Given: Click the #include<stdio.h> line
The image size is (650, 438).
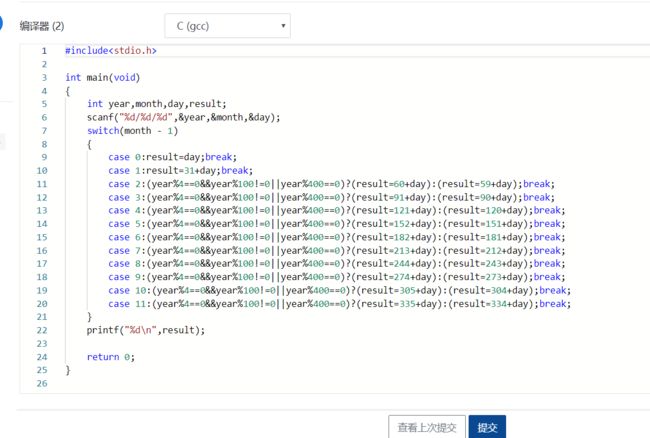Looking at the screenshot, I should click(111, 51).
